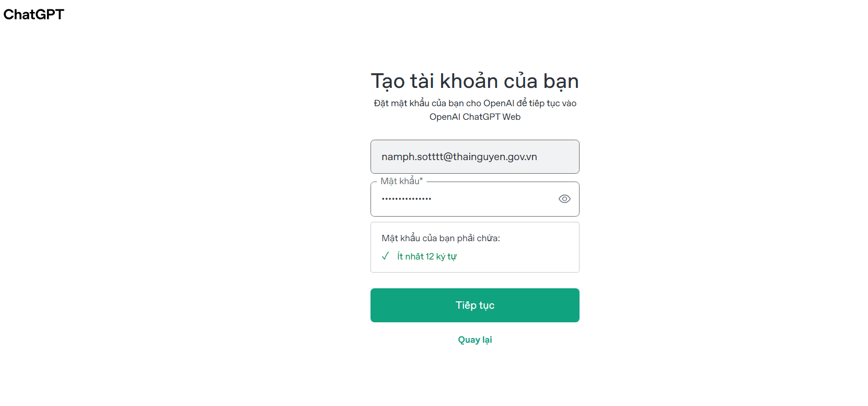Click the empty right side of the password field
The height and width of the screenshot is (406, 868).
pos(496,199)
